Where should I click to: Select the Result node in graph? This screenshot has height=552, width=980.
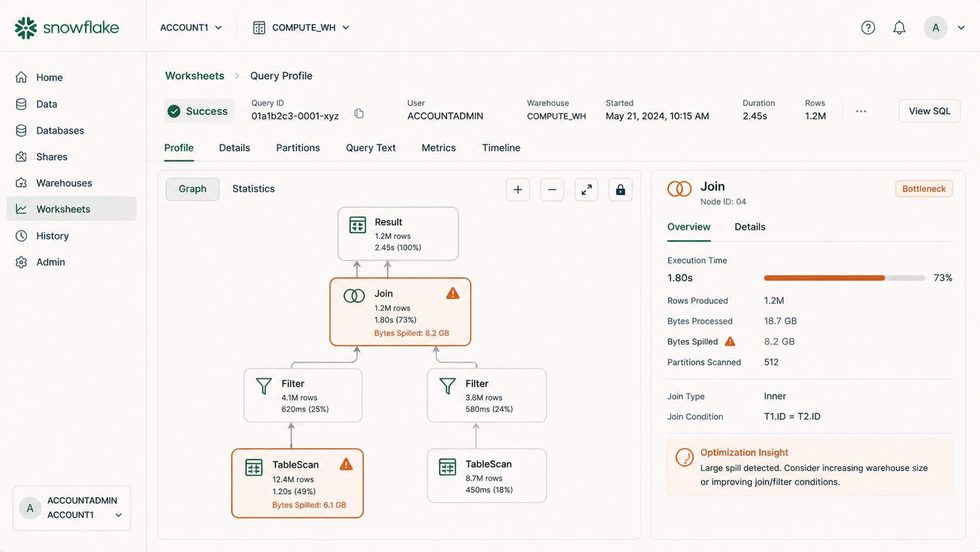coord(398,233)
